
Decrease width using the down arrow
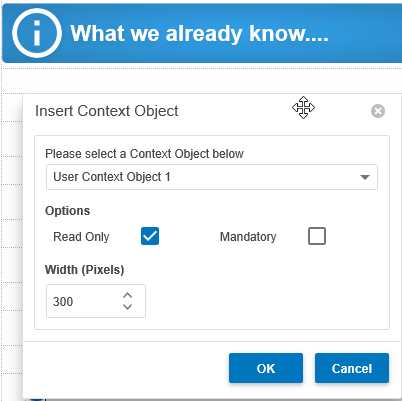[x=128, y=307]
